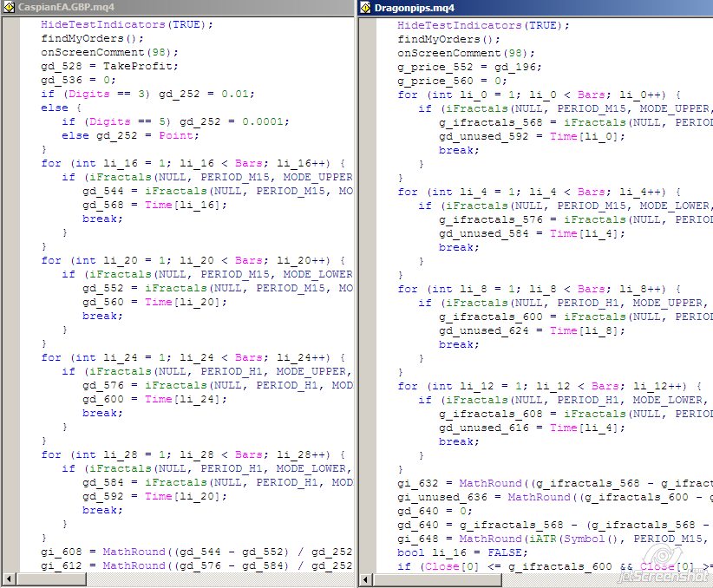
Task: Click the 'for (int li_12 = 1' line
Action: point(550,386)
